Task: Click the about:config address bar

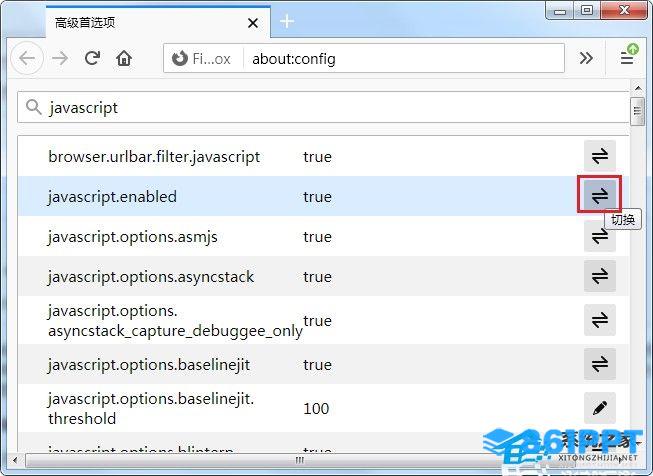Action: tap(400, 59)
